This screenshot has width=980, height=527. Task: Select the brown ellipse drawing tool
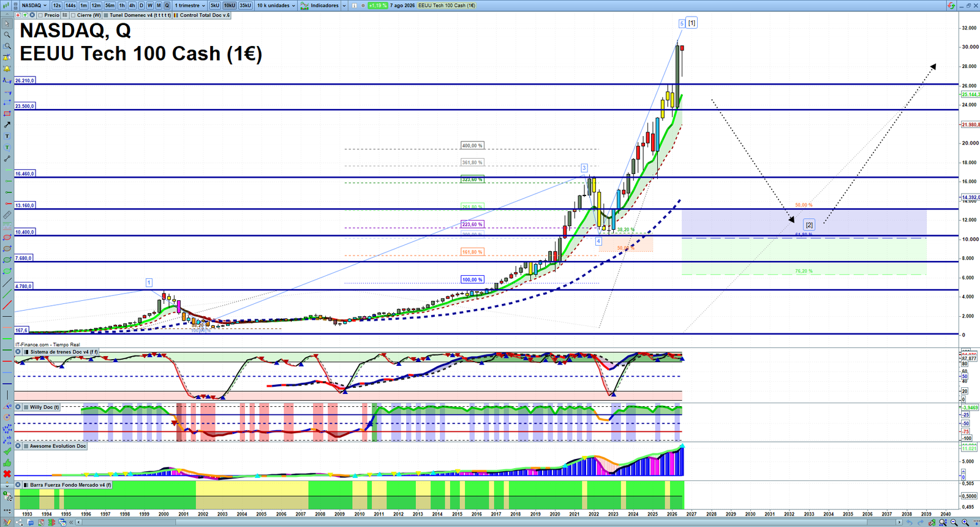click(7, 249)
